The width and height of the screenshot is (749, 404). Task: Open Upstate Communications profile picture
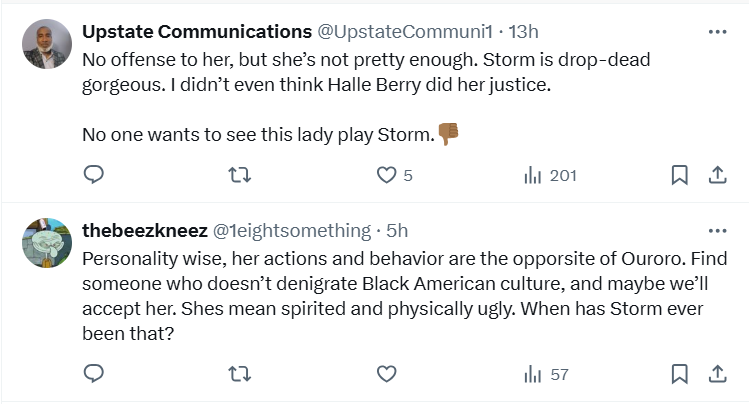(x=47, y=44)
